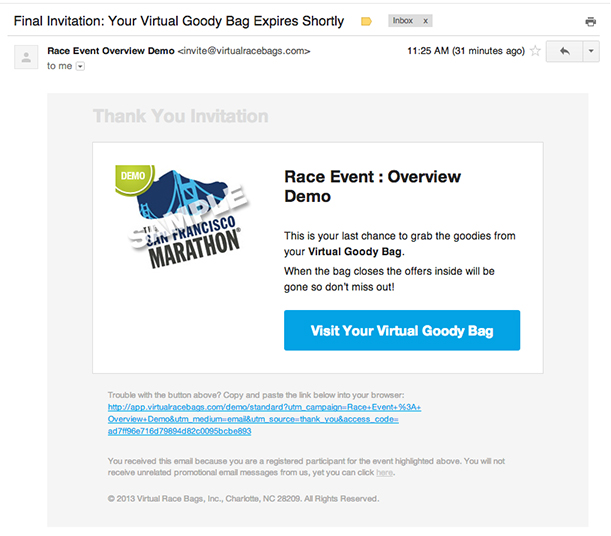Click the San Francisco Marathon sample logo
The height and width of the screenshot is (536, 611).
(x=183, y=217)
